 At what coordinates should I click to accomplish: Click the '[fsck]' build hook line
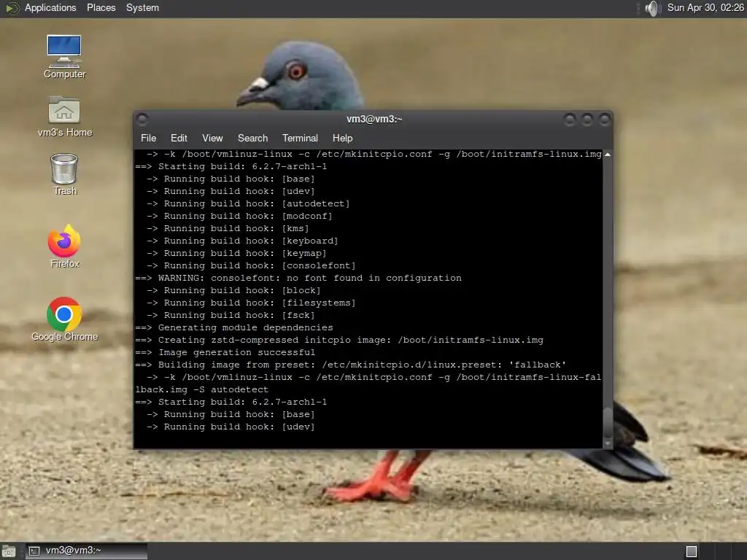click(x=230, y=315)
